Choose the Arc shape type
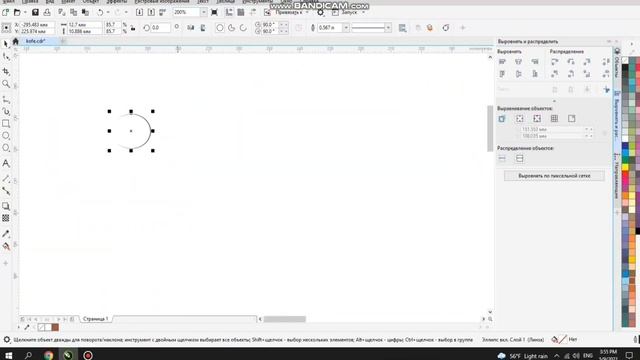 click(243, 28)
